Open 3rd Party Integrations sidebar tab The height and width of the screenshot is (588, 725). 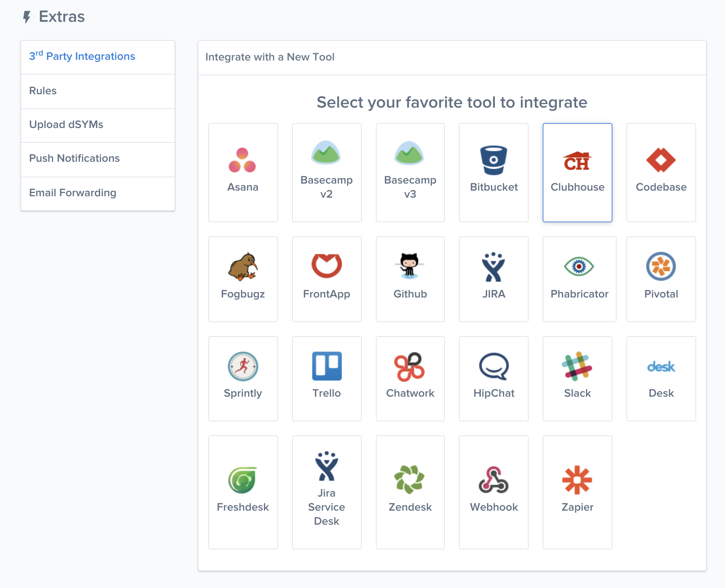coord(98,57)
